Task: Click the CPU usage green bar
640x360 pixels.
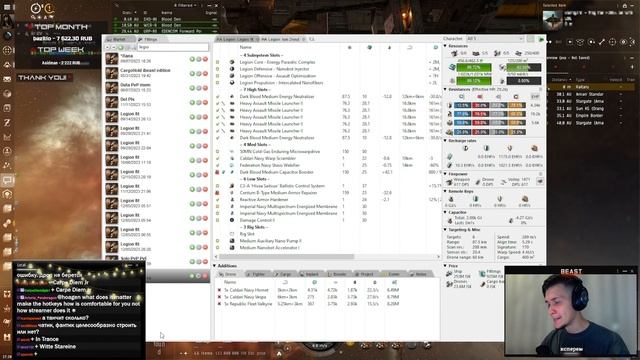Action: tap(473, 67)
